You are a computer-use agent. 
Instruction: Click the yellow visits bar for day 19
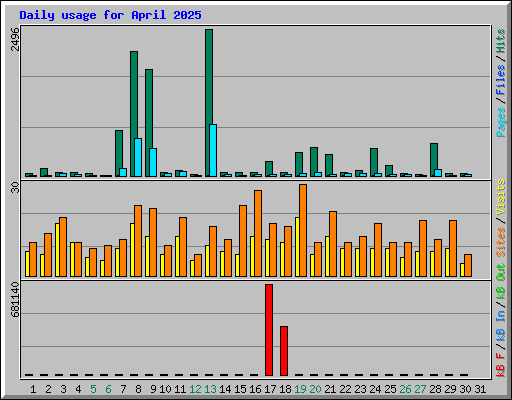(x=297, y=247)
